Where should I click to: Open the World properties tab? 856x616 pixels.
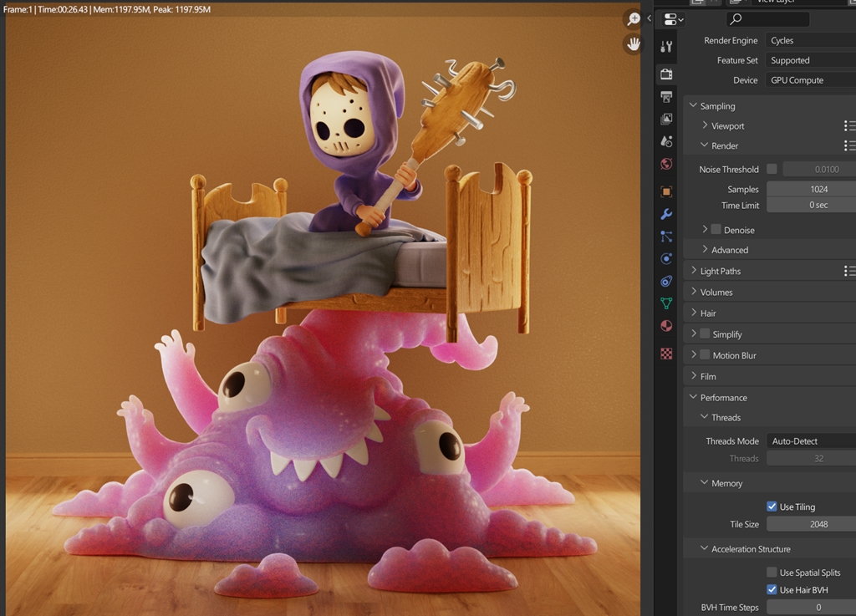(666, 164)
